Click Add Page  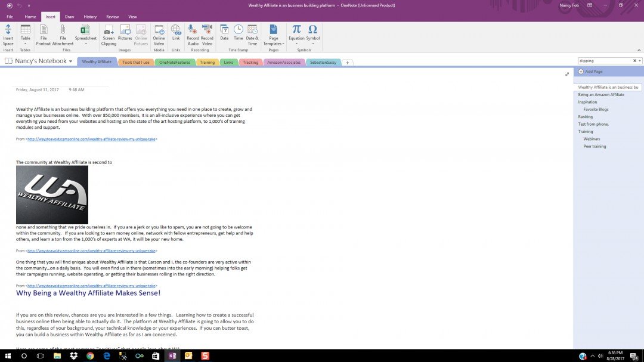coord(590,72)
